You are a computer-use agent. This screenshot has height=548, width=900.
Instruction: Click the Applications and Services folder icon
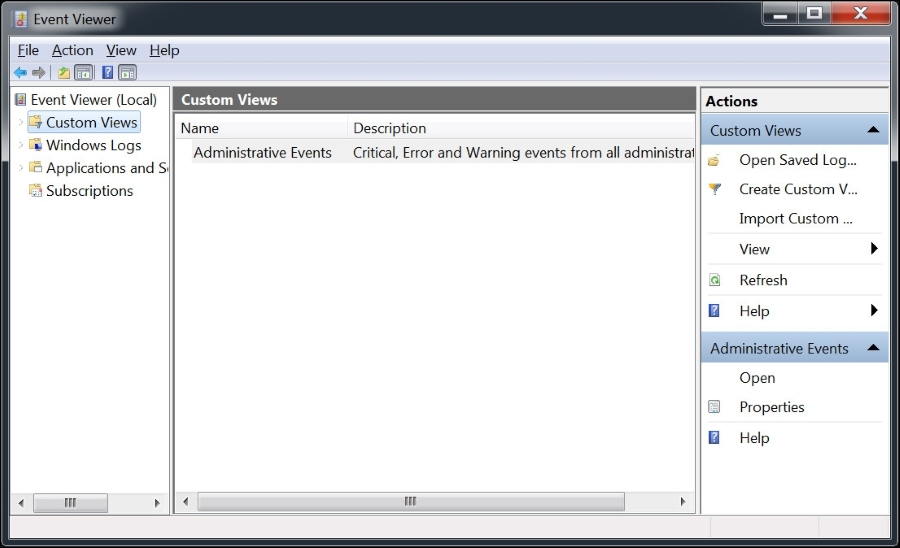(36, 167)
